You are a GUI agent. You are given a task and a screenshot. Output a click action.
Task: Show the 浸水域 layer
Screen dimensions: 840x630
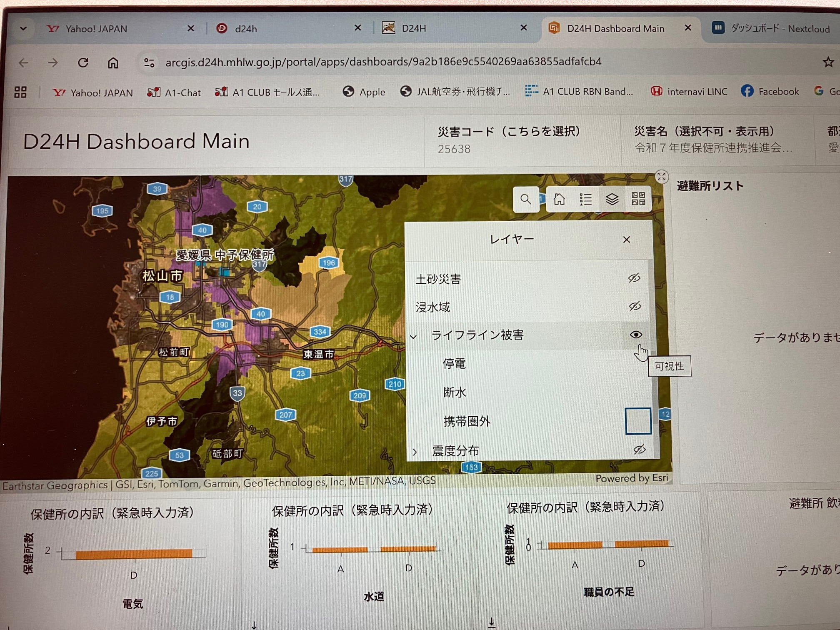(x=635, y=306)
